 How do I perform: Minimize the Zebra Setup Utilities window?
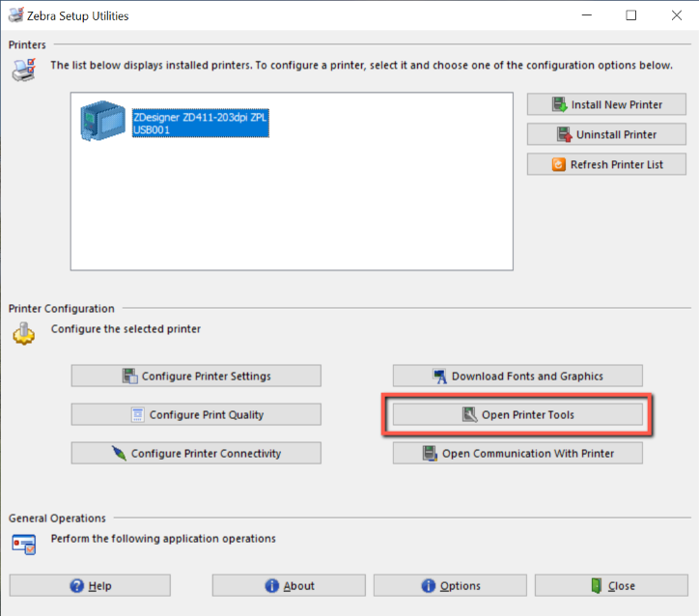pos(587,15)
